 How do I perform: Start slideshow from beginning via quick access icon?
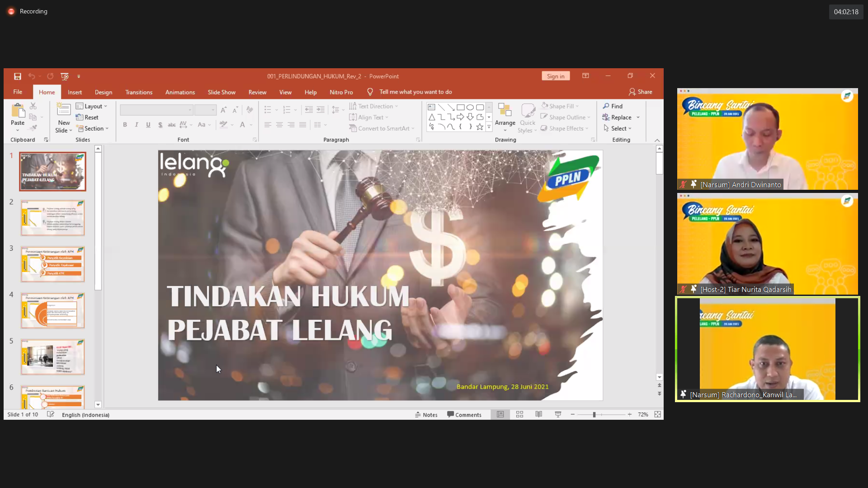(65, 76)
